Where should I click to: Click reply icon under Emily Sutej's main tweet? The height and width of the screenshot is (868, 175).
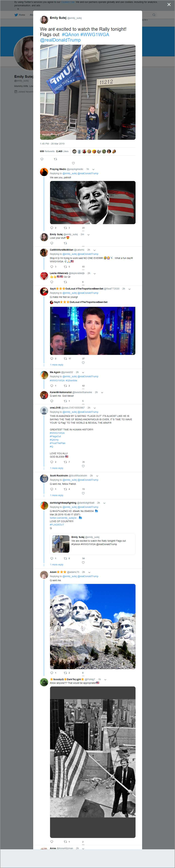(x=42, y=159)
